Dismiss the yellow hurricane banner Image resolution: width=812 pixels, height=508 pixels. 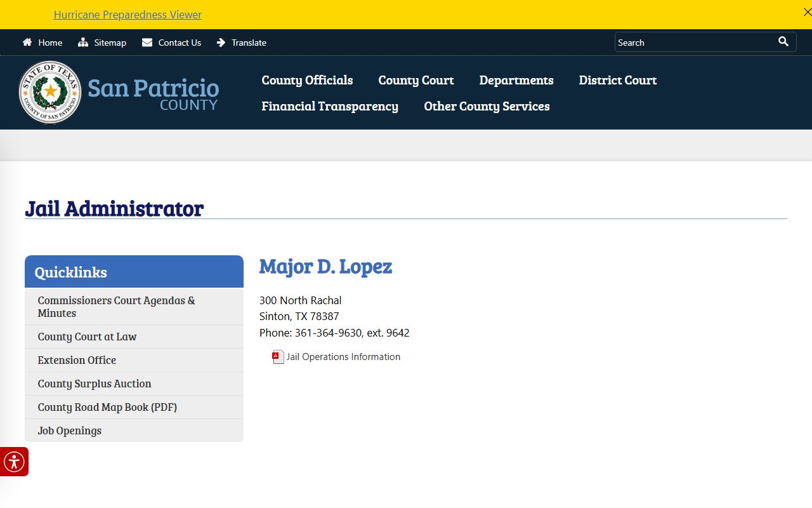(807, 12)
